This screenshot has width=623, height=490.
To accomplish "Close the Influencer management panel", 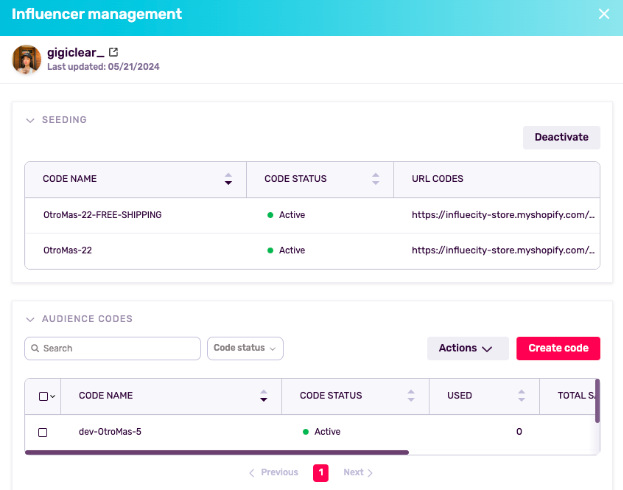I will pyautogui.click(x=603, y=14).
